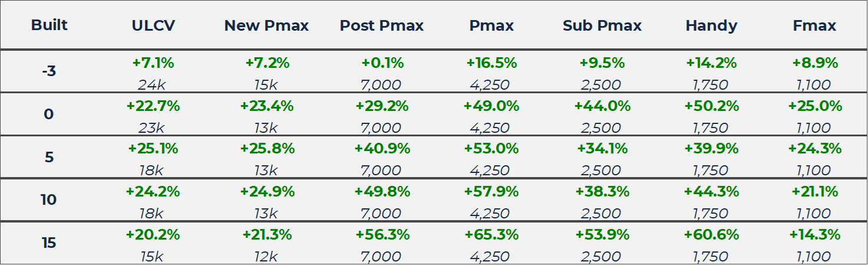Image resolution: width=868 pixels, height=265 pixels.
Task: Click the row label for built age 15
Action: pyautogui.click(x=49, y=243)
